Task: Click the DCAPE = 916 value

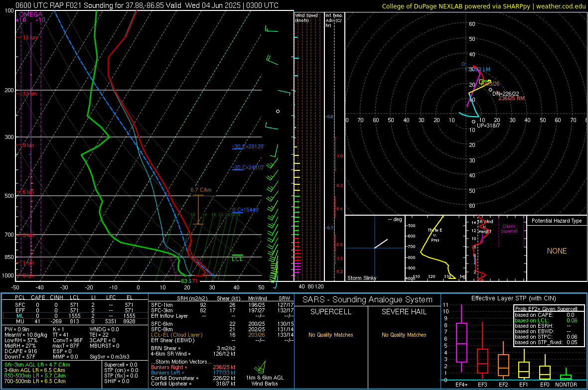Action: [20, 351]
